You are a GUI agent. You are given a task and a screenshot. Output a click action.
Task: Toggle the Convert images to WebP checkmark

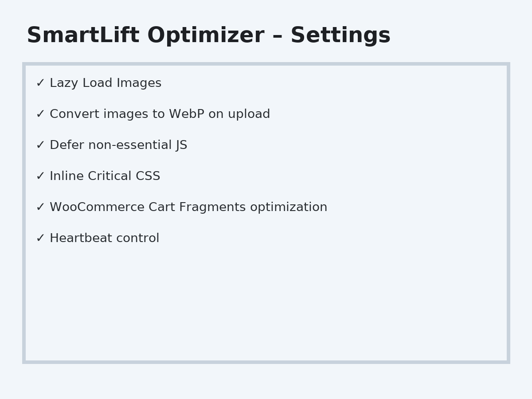(x=40, y=114)
